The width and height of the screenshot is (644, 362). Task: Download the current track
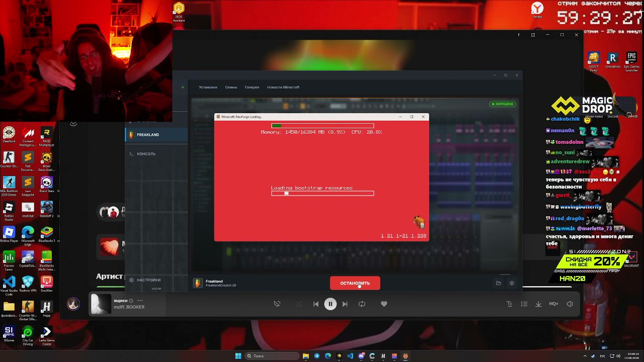(538, 304)
